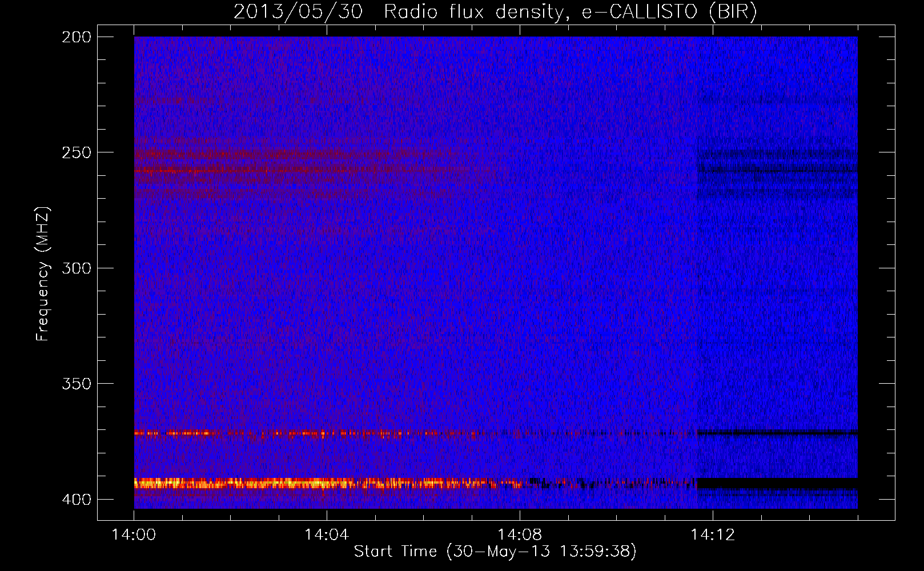Click the '14:00' time tick label
Screen dimensions: 924x571
pos(134,535)
